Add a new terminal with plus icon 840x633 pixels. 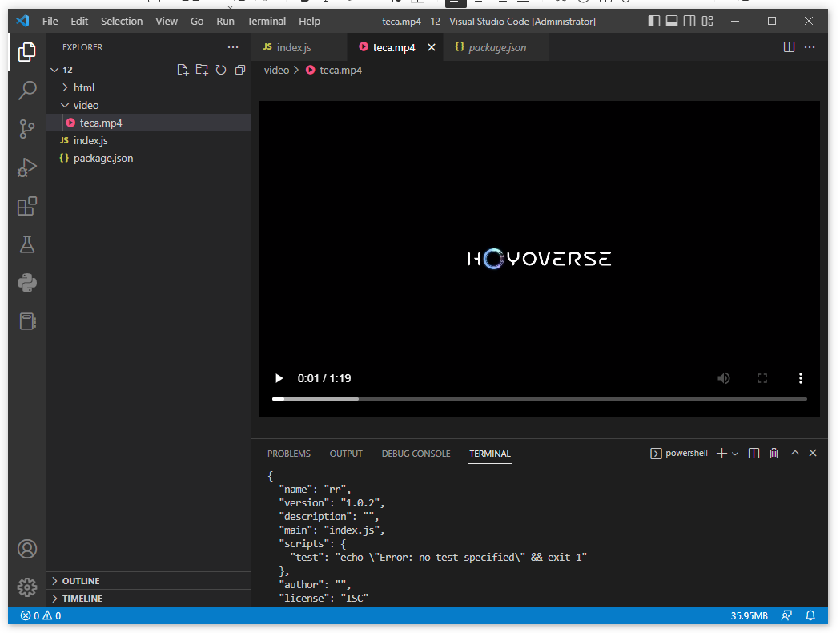point(721,454)
